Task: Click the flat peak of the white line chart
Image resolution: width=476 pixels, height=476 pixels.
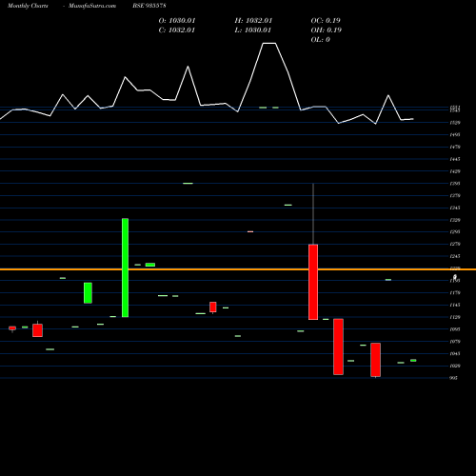Action: (x=269, y=43)
